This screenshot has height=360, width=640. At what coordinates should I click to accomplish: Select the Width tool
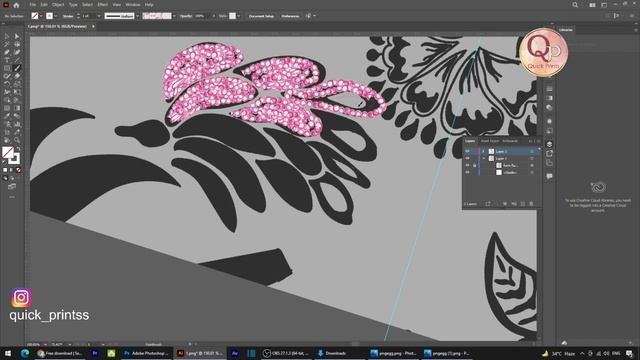7,92
